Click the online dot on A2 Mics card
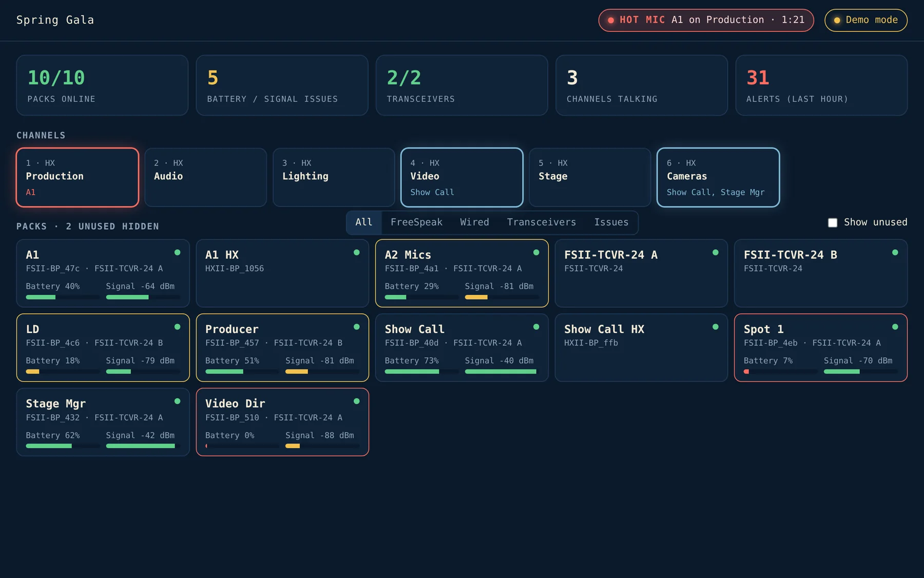The width and height of the screenshot is (924, 578). tap(536, 252)
